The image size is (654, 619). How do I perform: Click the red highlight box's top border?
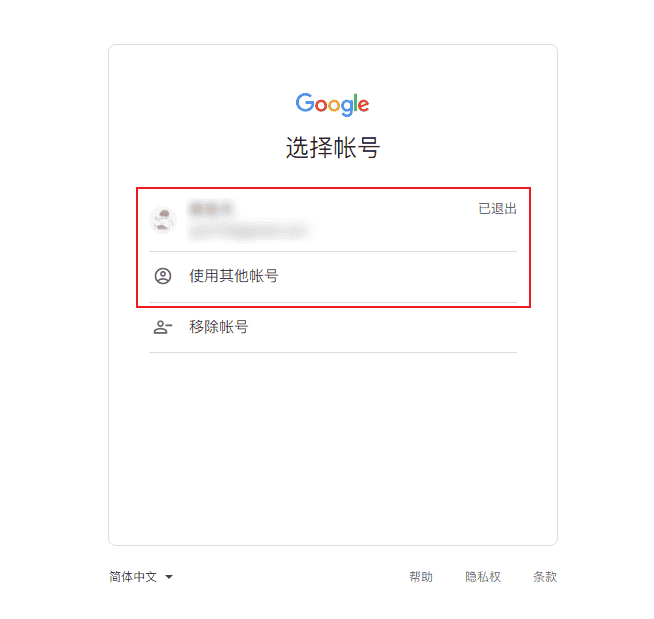click(333, 188)
